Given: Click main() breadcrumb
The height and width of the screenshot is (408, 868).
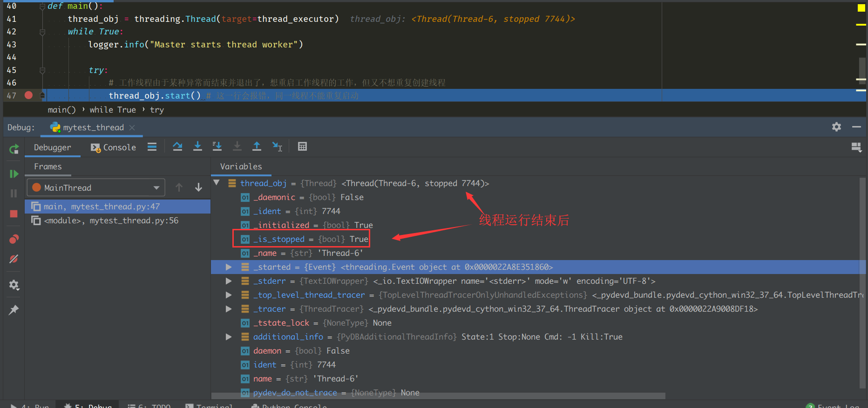Looking at the screenshot, I should [x=61, y=110].
